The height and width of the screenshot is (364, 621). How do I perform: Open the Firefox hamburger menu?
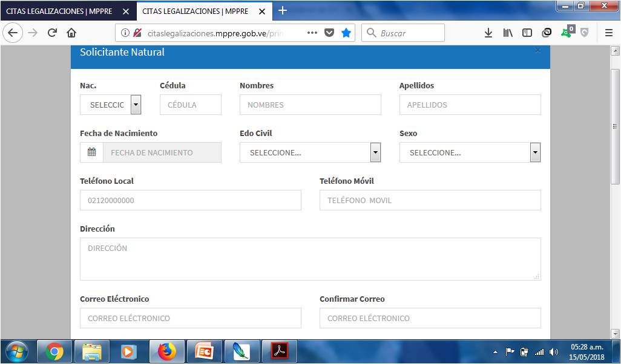tap(609, 33)
